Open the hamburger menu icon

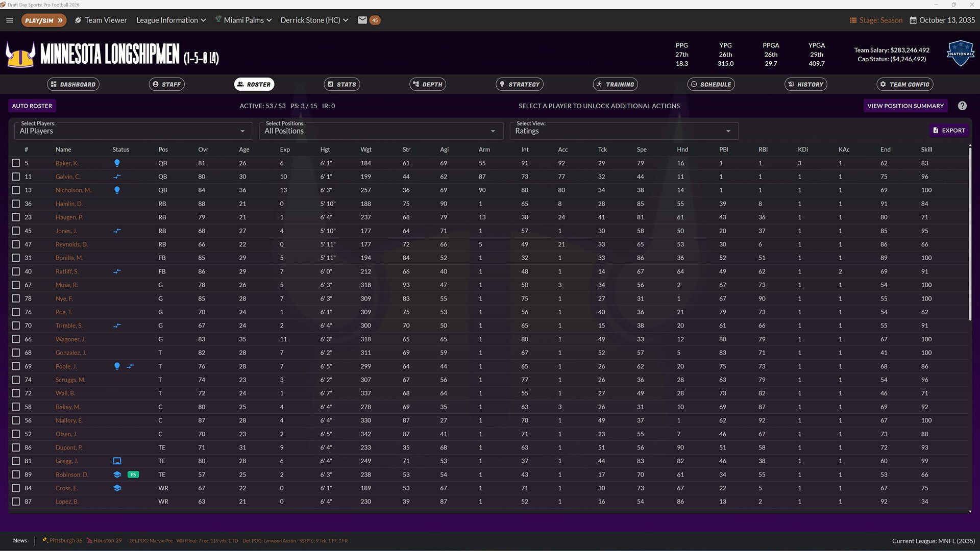click(9, 20)
